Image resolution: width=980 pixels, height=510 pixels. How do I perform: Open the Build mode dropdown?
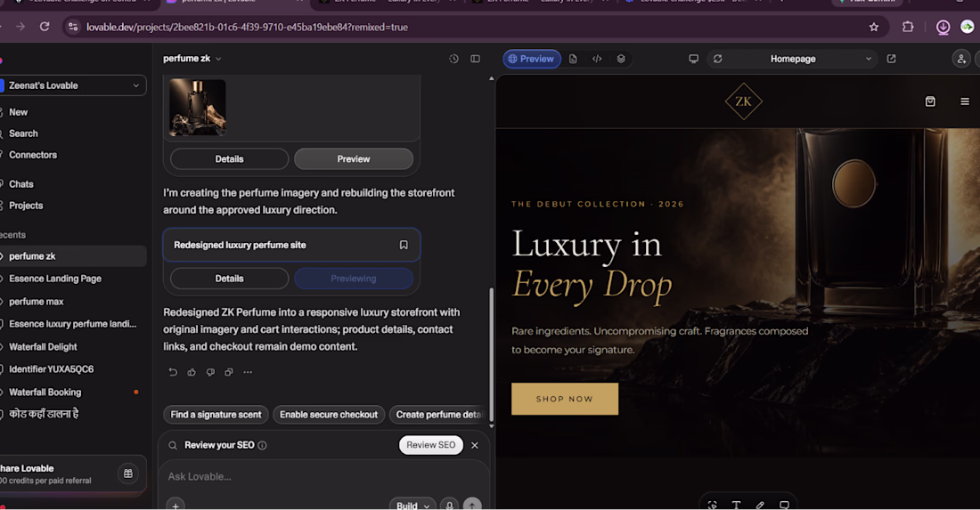pyautogui.click(x=412, y=506)
